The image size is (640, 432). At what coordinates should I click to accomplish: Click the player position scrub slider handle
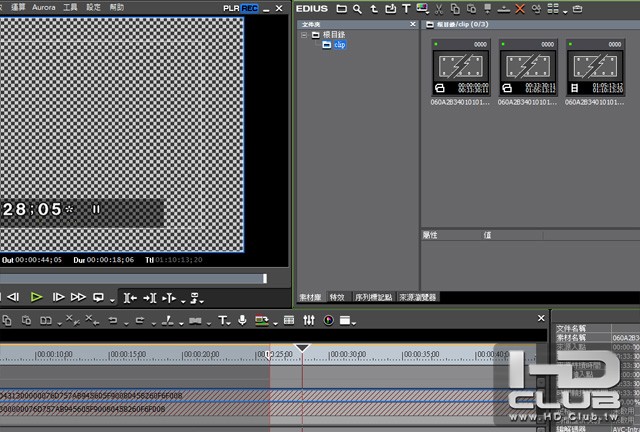[x=265, y=278]
